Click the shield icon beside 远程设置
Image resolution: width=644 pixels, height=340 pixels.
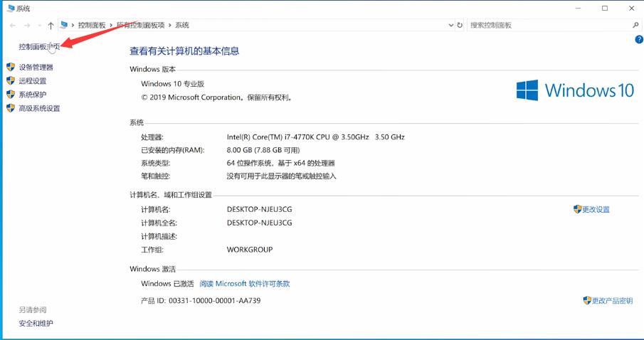pos(11,80)
